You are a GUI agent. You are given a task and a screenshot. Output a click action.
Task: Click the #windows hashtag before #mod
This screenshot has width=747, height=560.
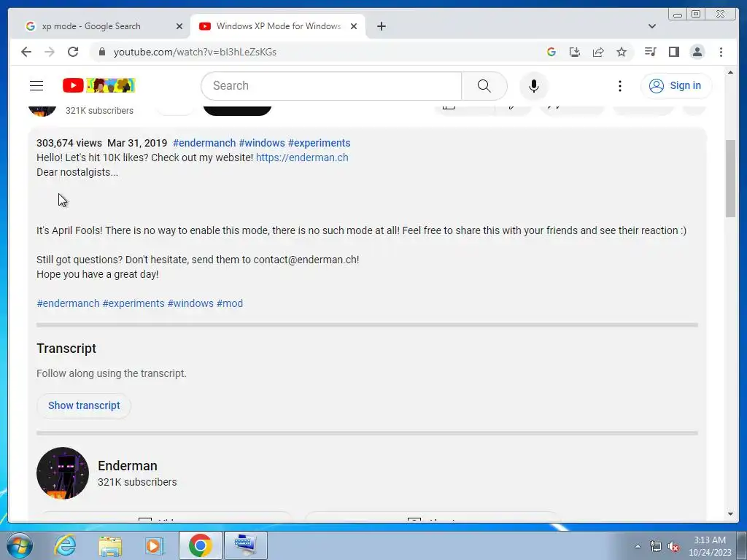click(x=190, y=303)
